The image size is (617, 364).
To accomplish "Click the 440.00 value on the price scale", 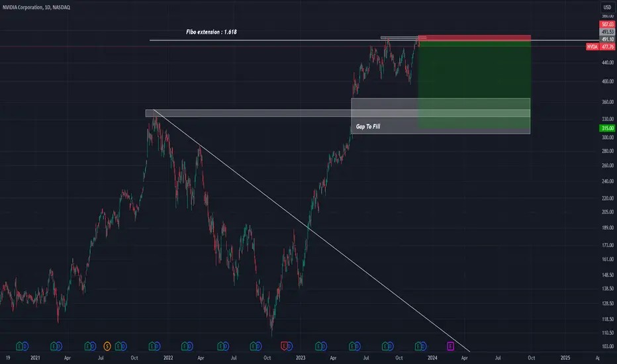I will 608,63.
